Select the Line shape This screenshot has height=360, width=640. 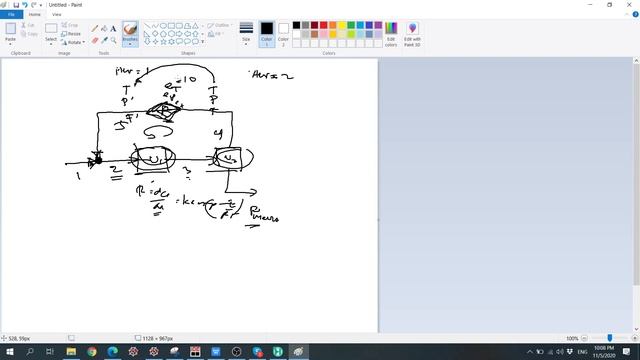tap(147, 26)
